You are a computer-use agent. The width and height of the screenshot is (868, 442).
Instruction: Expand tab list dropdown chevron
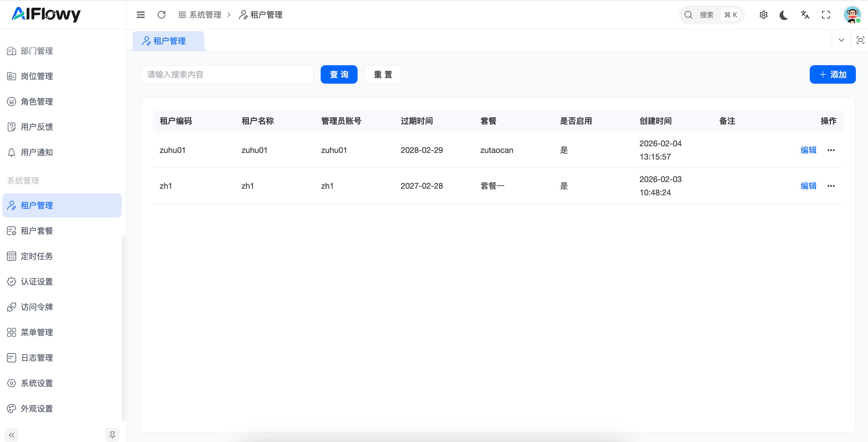pyautogui.click(x=841, y=40)
